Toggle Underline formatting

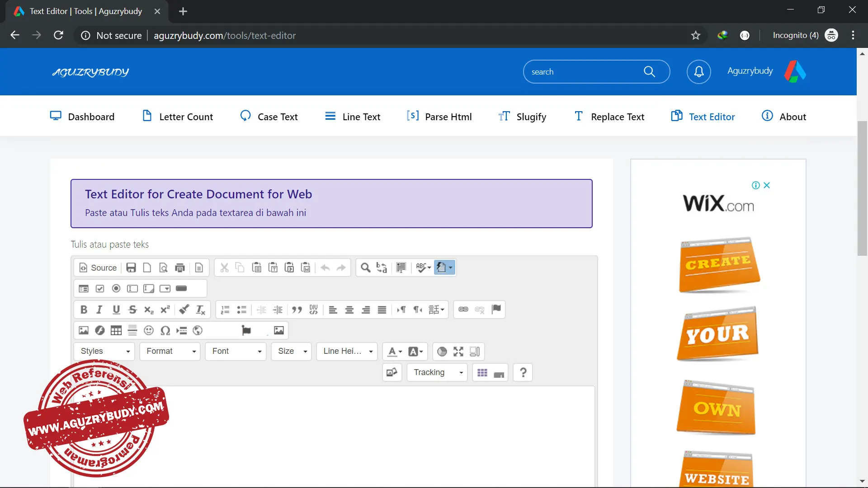pos(116,310)
